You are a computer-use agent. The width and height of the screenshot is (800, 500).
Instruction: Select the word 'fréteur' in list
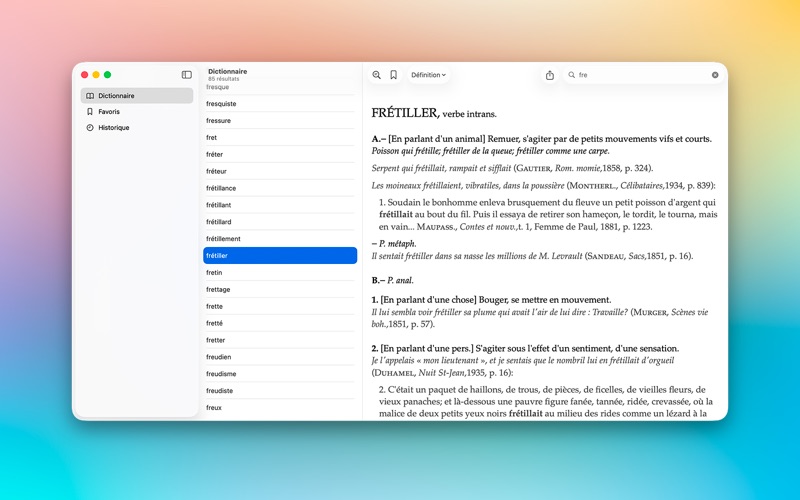pos(280,171)
